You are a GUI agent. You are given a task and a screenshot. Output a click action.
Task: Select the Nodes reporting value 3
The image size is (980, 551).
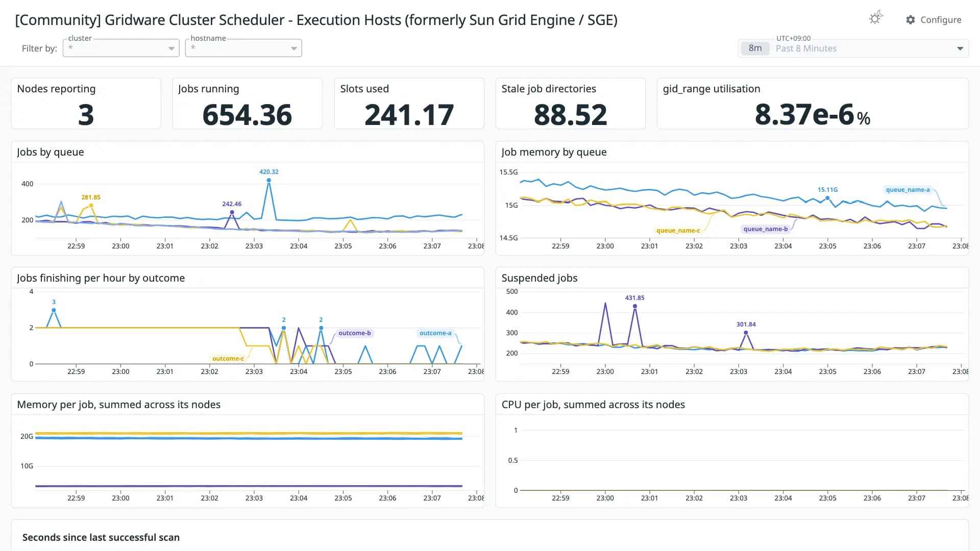click(x=86, y=115)
